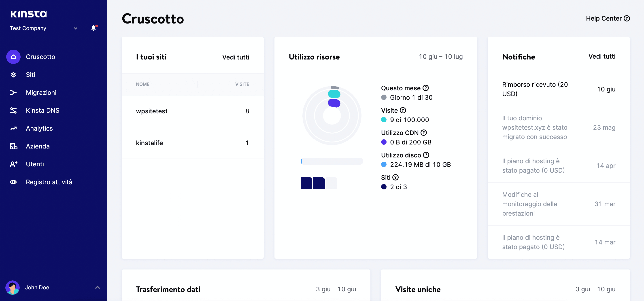The image size is (644, 301).
Task: Click the disk usage progress bar
Action: [x=332, y=161]
